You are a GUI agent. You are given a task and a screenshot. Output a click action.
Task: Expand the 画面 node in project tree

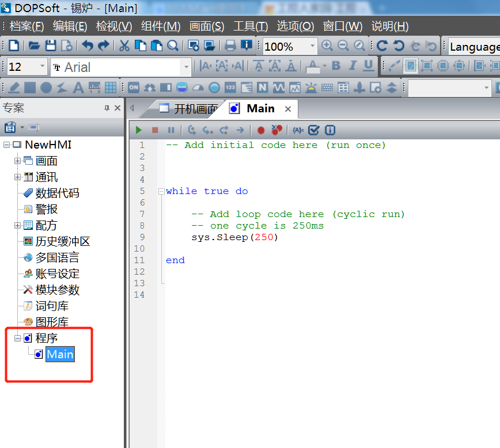tap(17, 161)
